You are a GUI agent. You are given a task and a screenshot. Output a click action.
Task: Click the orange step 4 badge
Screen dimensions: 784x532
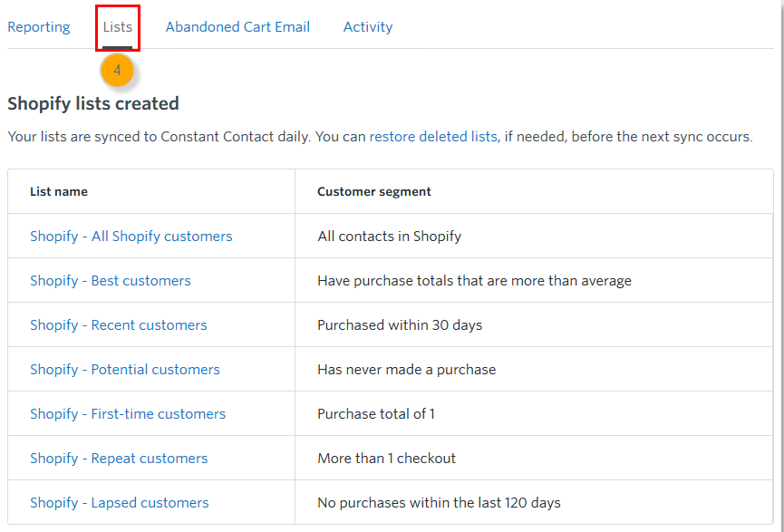117,69
